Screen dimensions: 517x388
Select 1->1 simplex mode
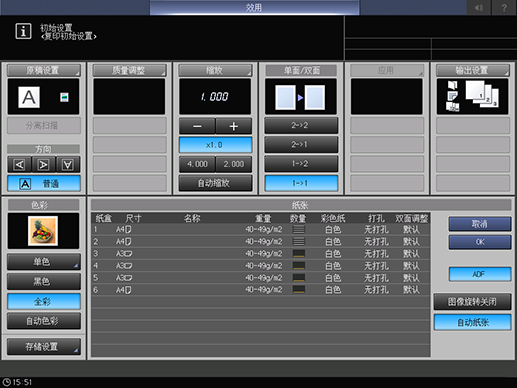pyautogui.click(x=301, y=183)
